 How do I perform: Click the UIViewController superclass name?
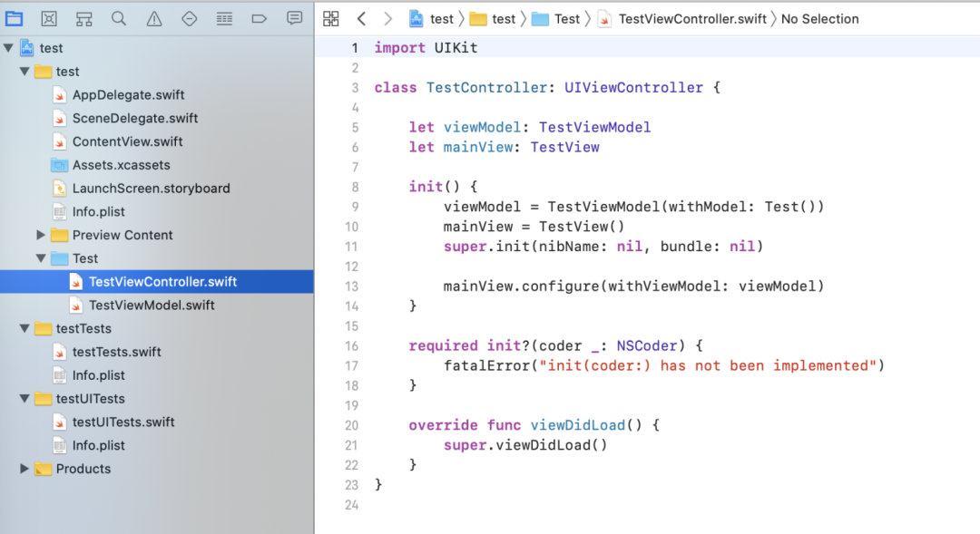[633, 87]
